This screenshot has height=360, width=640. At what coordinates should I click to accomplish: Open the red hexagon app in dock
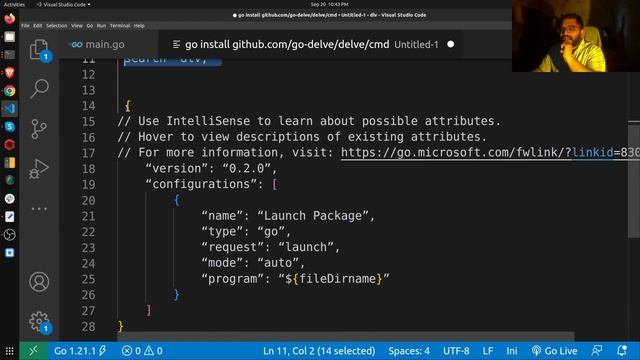tap(9, 144)
